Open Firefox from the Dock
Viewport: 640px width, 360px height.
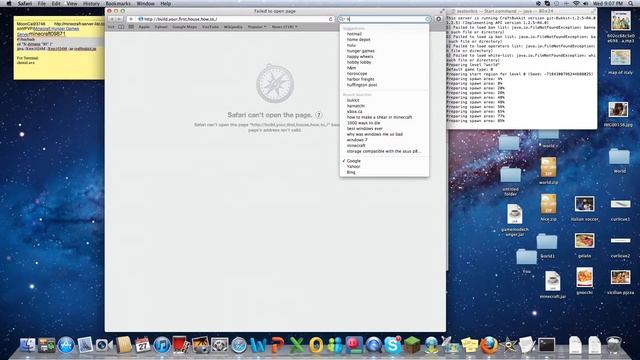coord(489,345)
